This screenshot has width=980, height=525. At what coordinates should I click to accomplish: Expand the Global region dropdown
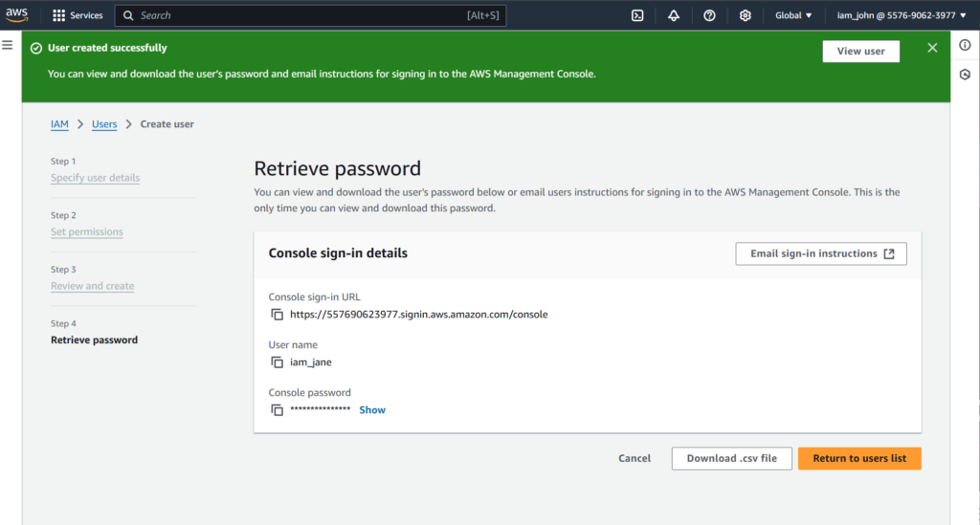(793, 15)
